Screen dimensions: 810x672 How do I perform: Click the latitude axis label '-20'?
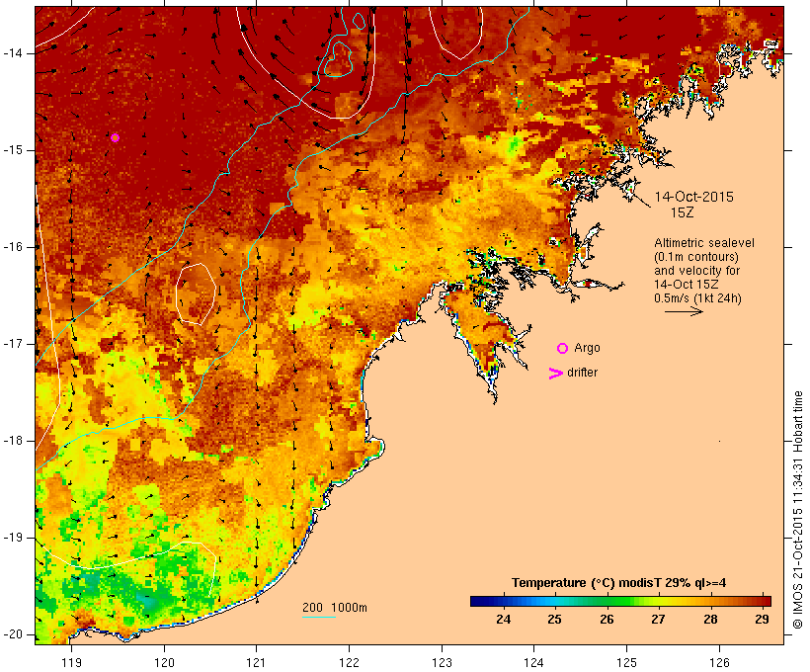tap(13, 634)
